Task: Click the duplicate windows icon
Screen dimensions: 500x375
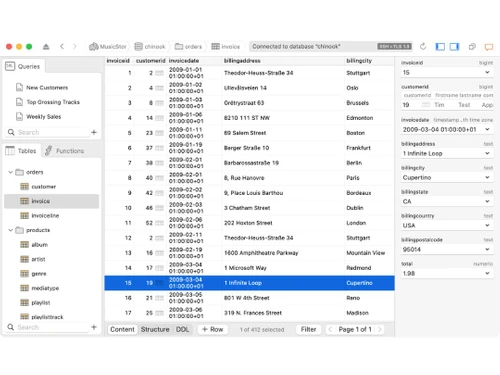Action: tap(472, 47)
